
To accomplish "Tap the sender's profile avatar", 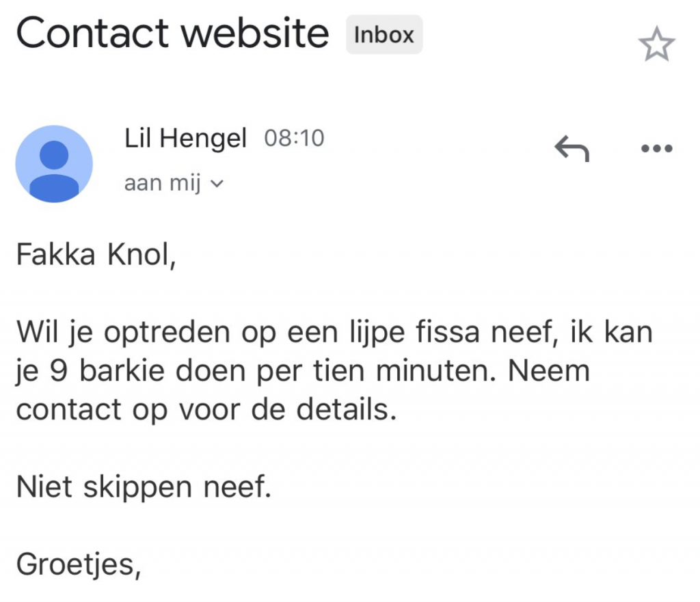I will [54, 164].
